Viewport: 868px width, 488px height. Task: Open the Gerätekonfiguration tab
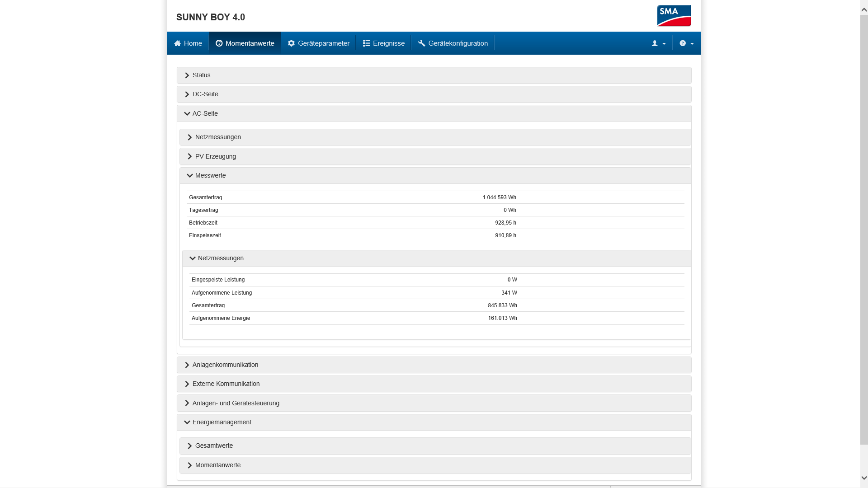(x=458, y=43)
